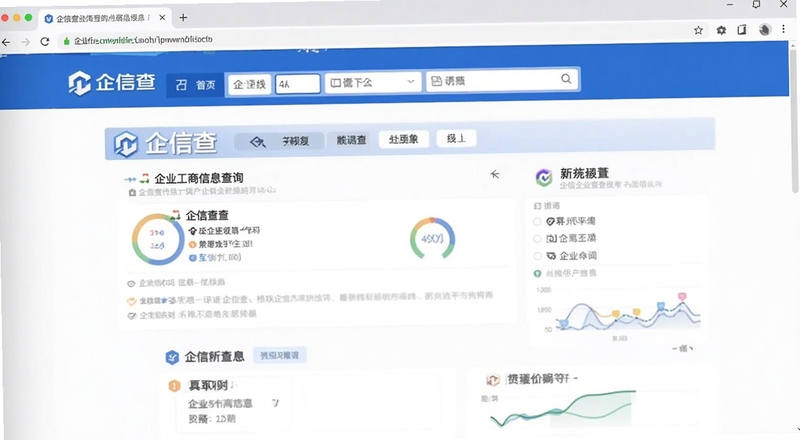Click the checkmark icon on last info row

tap(132, 315)
